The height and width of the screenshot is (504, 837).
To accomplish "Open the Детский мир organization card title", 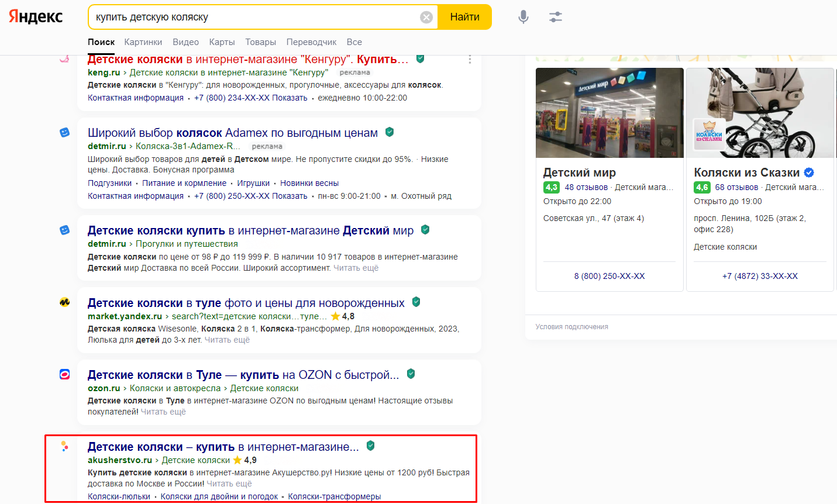I will tap(580, 172).
